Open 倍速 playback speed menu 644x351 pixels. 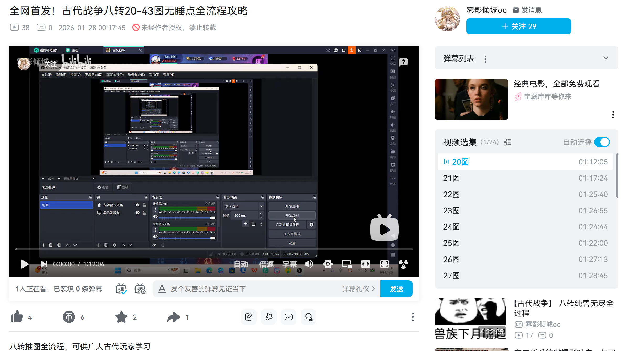click(266, 264)
